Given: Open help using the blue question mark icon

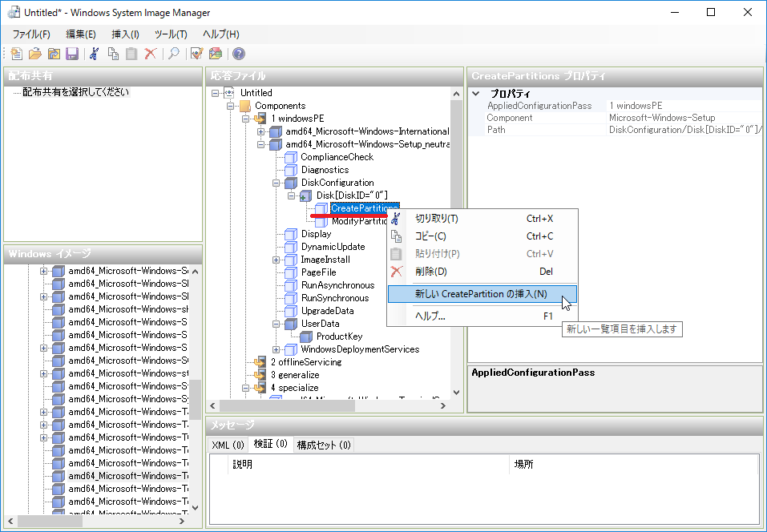Looking at the screenshot, I should tap(239, 54).
